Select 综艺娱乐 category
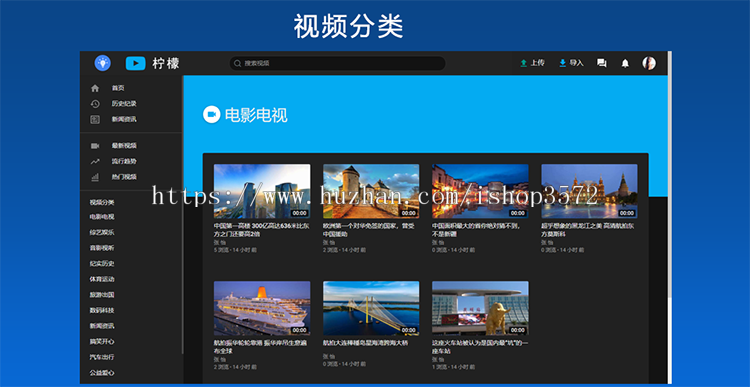 [x=102, y=232]
